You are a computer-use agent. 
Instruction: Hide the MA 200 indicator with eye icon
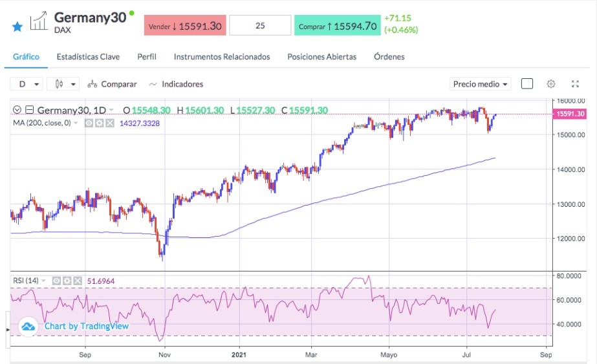(89, 123)
